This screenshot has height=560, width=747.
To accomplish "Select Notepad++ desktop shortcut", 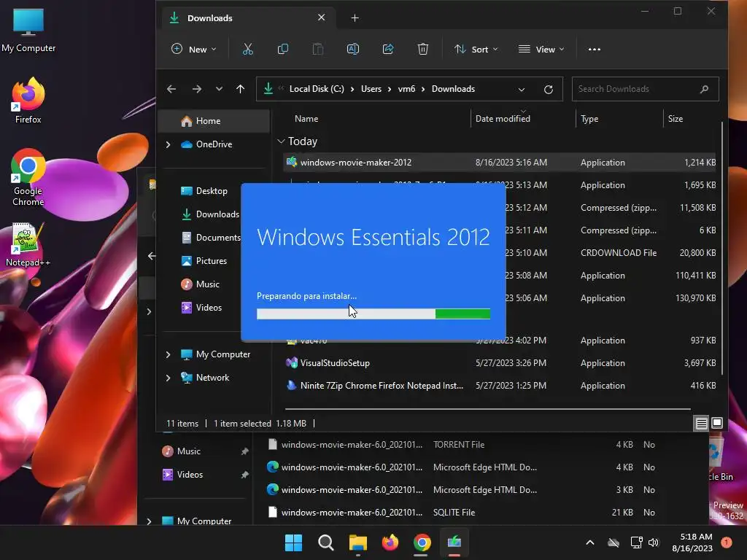I will tap(28, 244).
